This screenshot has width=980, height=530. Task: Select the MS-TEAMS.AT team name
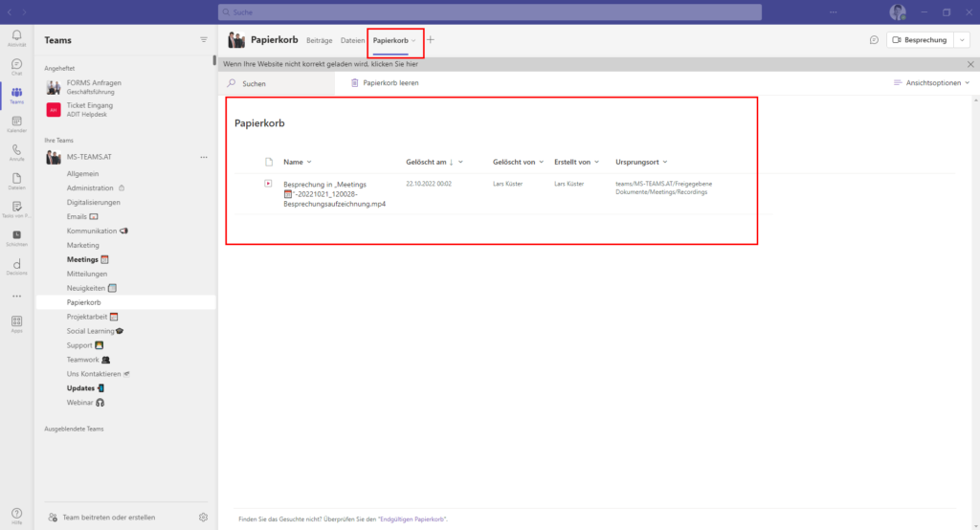89,157
